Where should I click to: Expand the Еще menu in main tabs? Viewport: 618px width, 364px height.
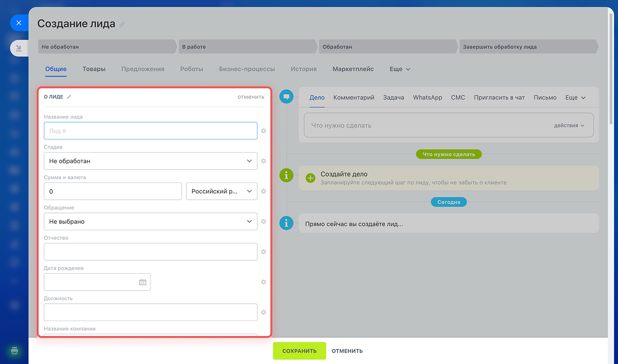pos(400,69)
